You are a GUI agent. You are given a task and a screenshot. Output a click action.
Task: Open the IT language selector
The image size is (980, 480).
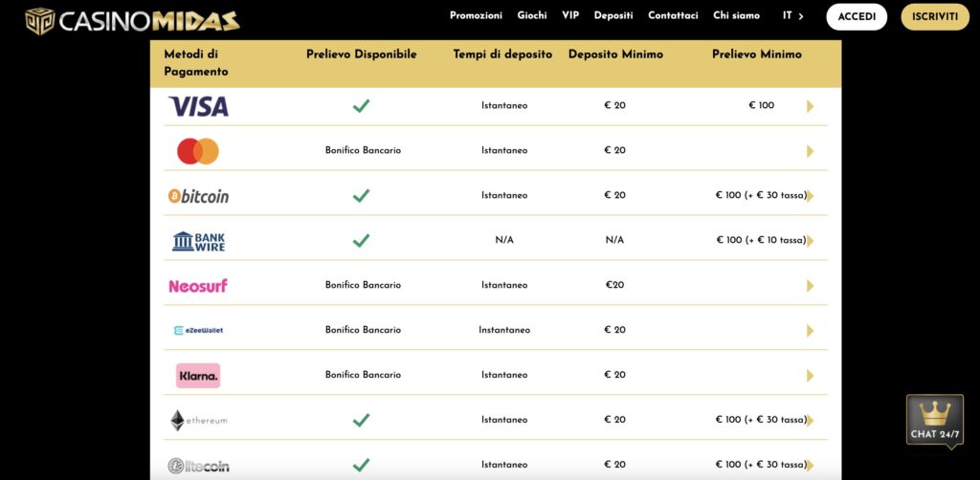tap(793, 15)
